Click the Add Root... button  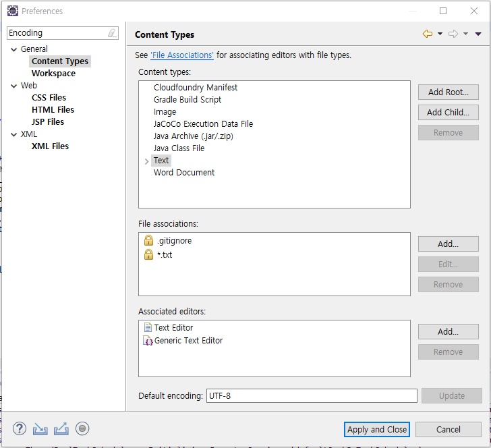tap(449, 92)
